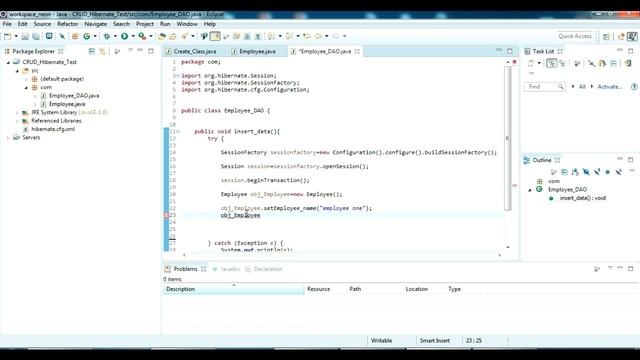Open the Navigate menu

click(x=96, y=24)
